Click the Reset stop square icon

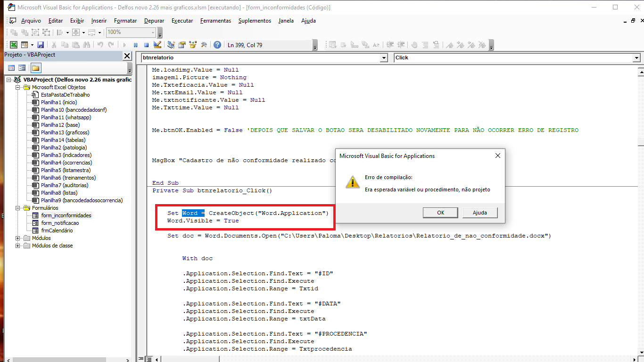pyautogui.click(x=146, y=45)
